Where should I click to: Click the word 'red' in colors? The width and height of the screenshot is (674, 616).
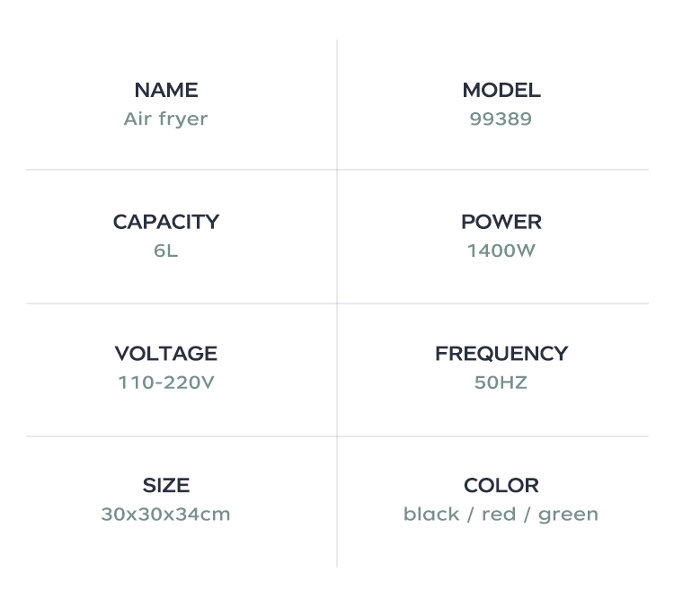[499, 515]
